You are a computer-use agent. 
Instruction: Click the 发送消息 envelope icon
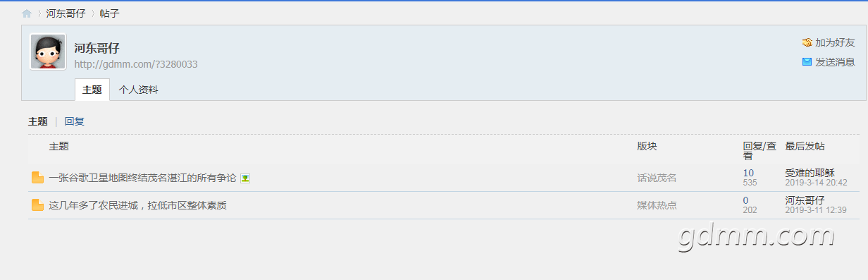tap(807, 62)
